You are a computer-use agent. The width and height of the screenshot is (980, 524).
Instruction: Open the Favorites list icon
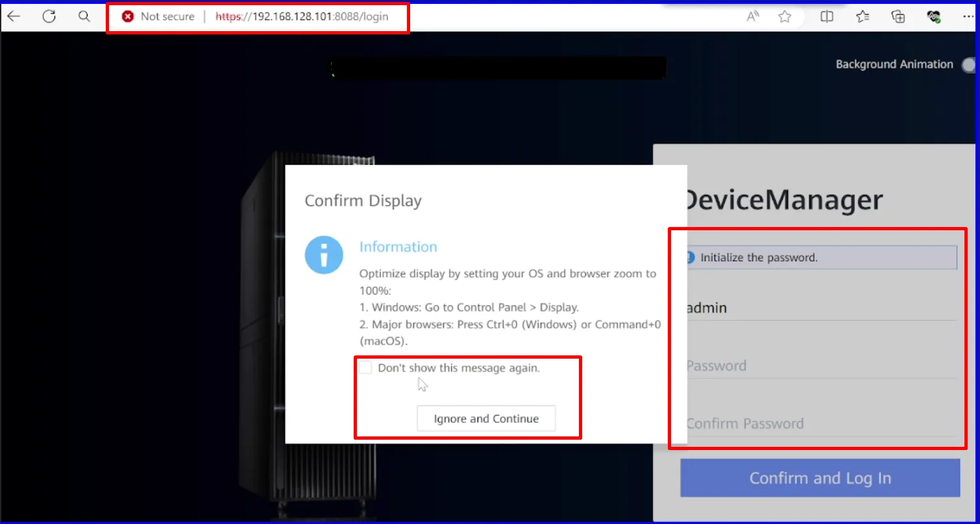coord(863,17)
